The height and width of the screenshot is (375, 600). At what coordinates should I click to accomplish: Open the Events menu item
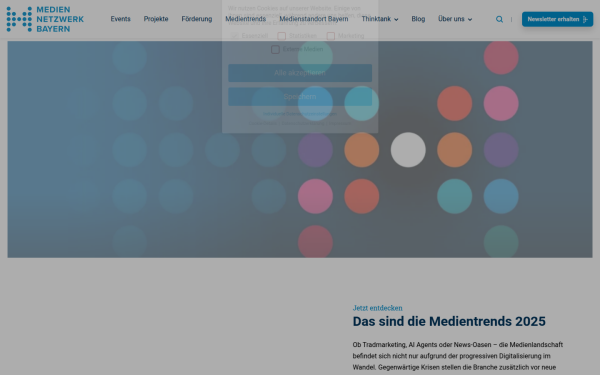tap(121, 19)
